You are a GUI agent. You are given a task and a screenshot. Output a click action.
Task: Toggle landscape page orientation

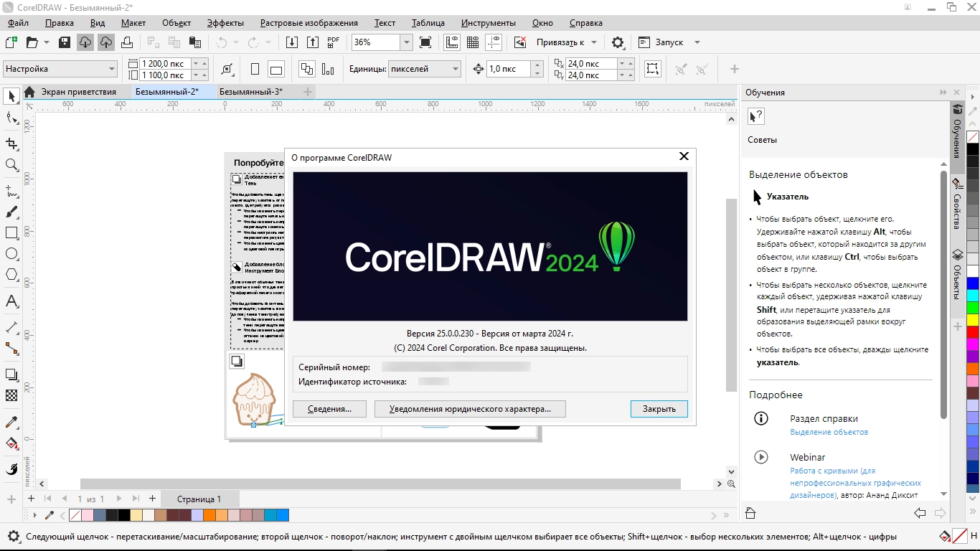[x=276, y=69]
